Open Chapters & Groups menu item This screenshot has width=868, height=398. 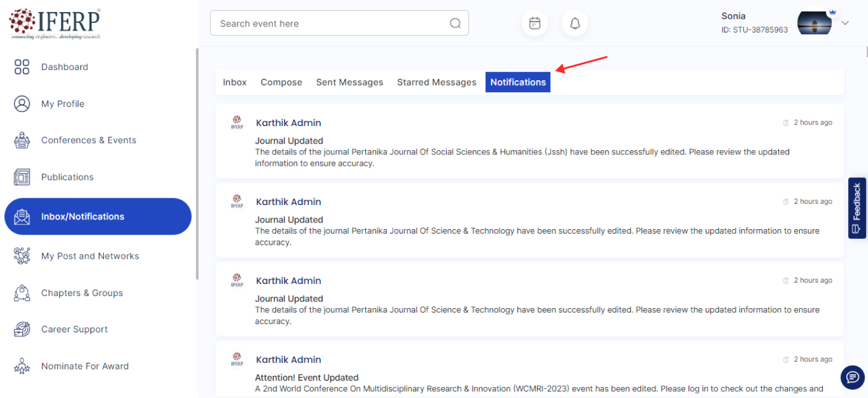pyautogui.click(x=82, y=293)
